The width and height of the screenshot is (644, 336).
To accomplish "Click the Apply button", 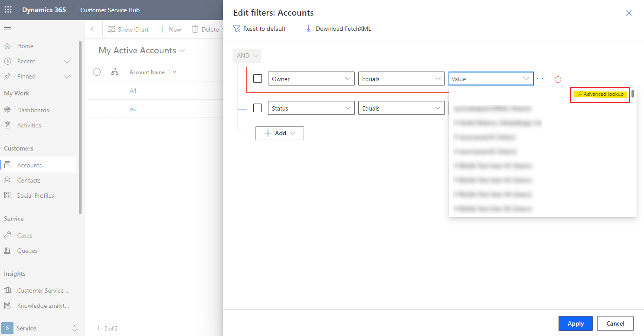I will 575,323.
